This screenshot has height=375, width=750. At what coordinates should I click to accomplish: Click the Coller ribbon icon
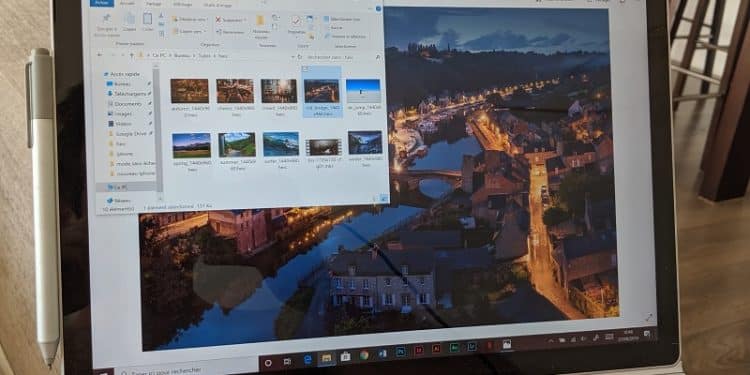point(148,22)
